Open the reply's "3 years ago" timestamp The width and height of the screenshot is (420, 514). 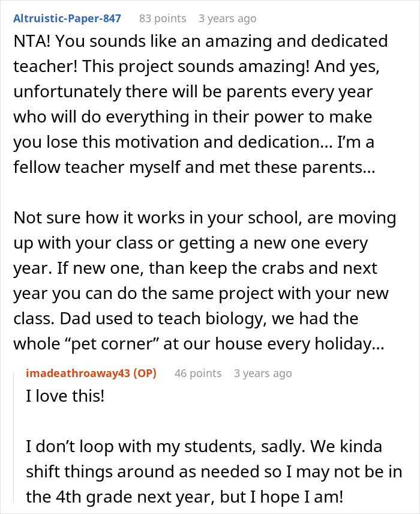point(263,373)
